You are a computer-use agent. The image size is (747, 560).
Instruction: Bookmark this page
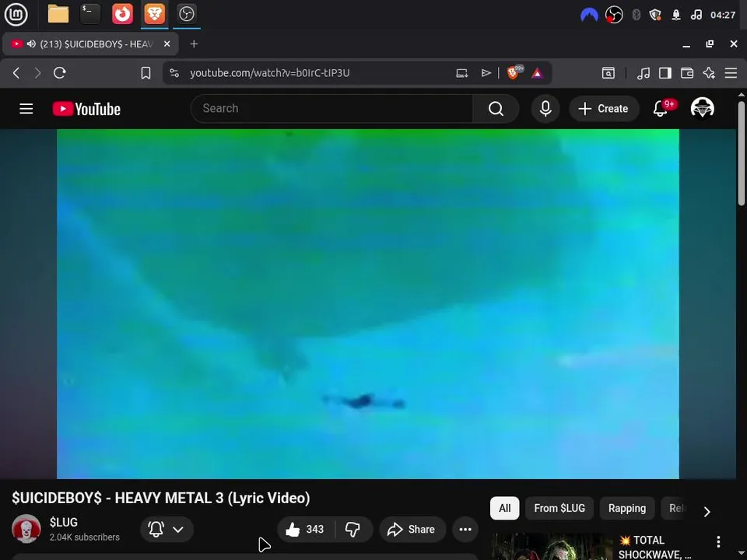146,73
